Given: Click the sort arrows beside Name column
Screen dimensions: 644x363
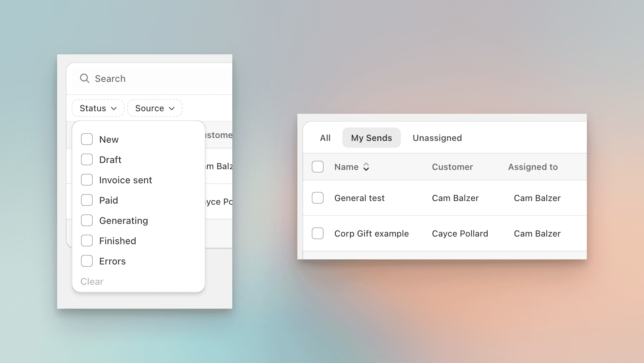Looking at the screenshot, I should pos(366,167).
